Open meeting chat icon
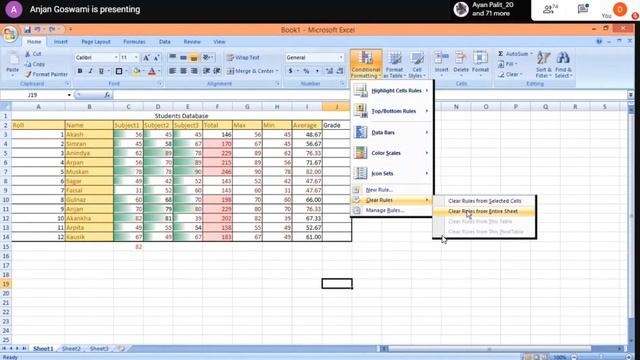 pyautogui.click(x=583, y=9)
